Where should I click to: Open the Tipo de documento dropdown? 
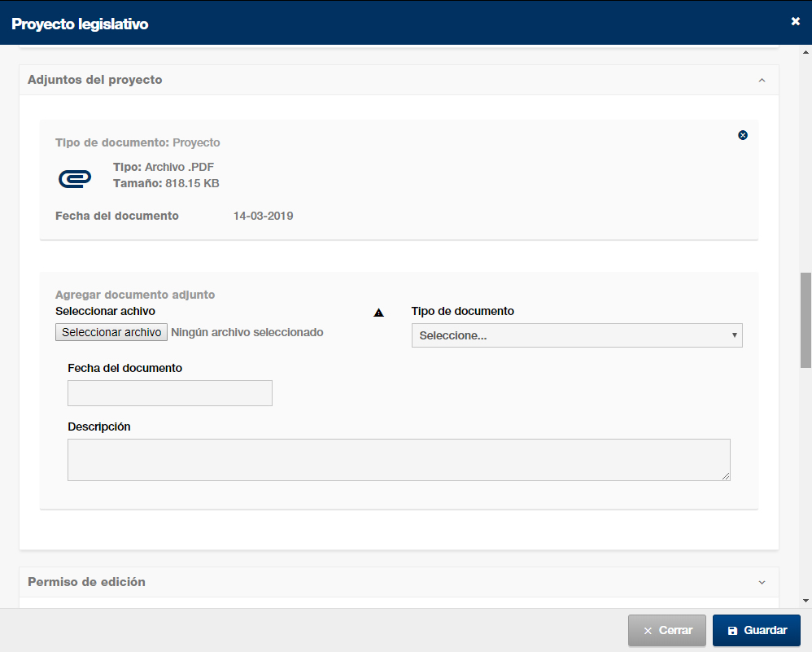pos(577,335)
